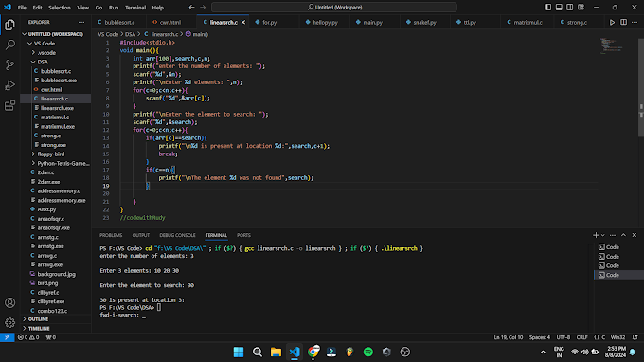The height and width of the screenshot is (362, 644).
Task: Toggle the secondary side bar visibility
Action: click(x=570, y=8)
